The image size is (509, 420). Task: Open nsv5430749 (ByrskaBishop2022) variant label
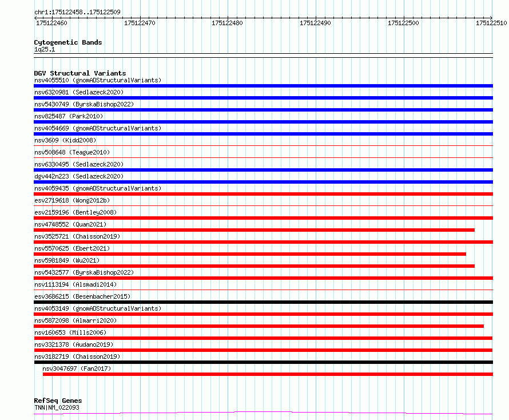click(84, 104)
